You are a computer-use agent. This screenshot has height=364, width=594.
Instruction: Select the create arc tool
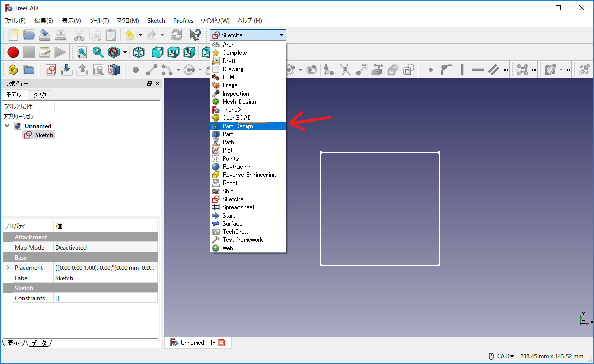(167, 70)
